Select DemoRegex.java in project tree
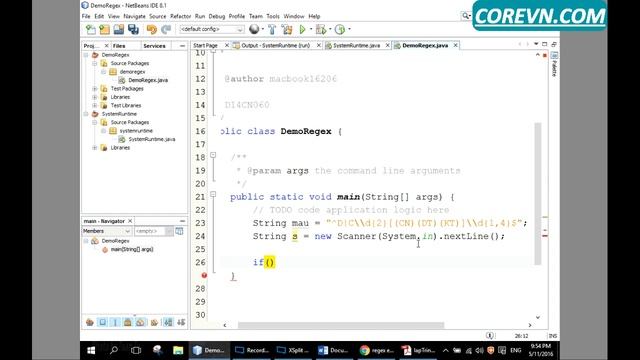The height and width of the screenshot is (360, 640). (x=148, y=80)
